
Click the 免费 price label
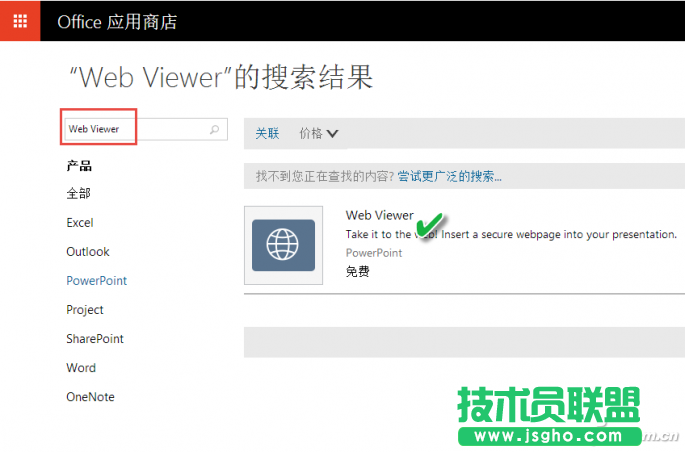[x=357, y=272]
